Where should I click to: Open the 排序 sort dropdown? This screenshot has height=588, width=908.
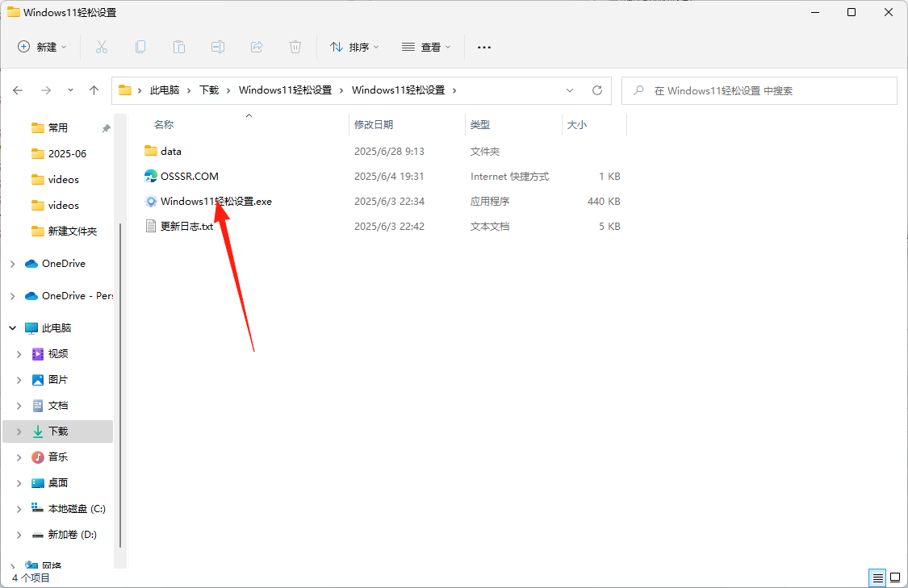tap(354, 48)
